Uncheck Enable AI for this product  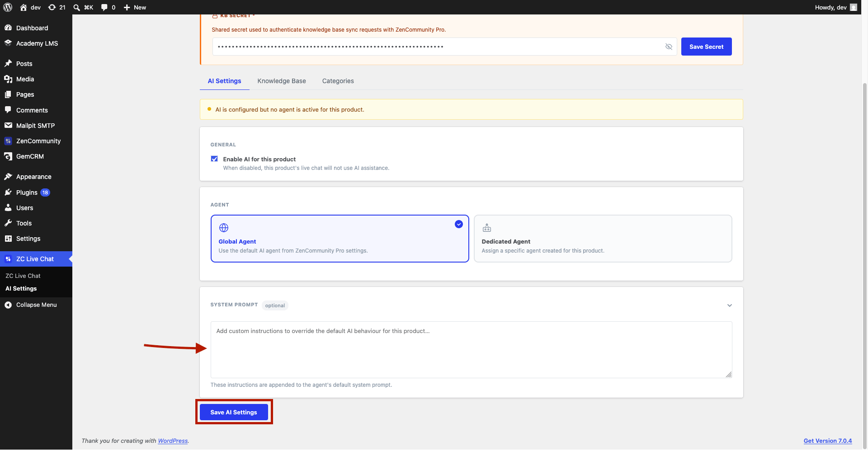(x=214, y=159)
